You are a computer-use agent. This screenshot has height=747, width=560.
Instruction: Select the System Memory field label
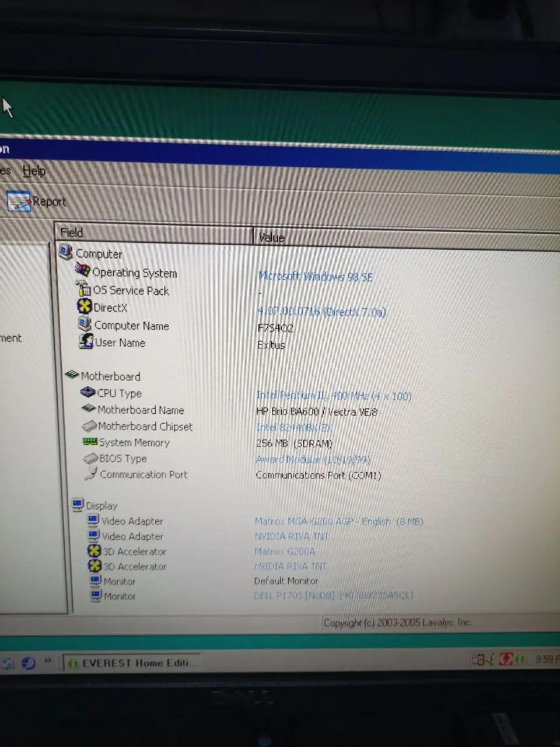pyautogui.click(x=134, y=442)
